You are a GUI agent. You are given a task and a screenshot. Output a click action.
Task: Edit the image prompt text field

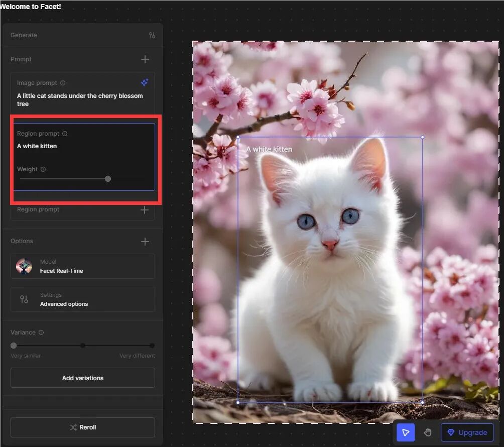[x=80, y=99]
